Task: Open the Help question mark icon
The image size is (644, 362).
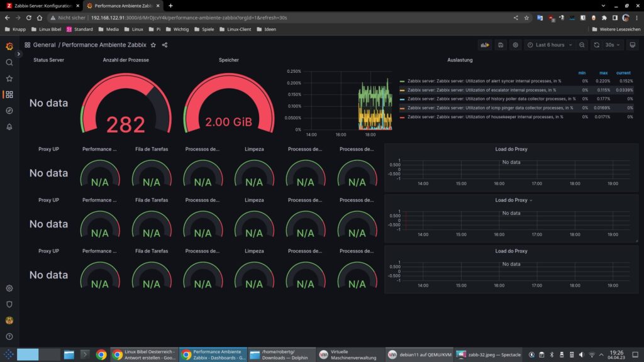Action: 9,337
